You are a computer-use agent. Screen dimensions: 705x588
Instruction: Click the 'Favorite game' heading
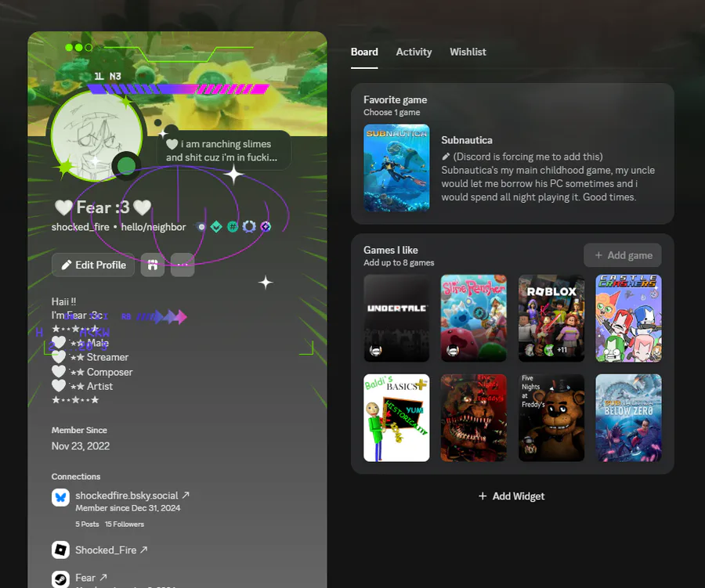(396, 99)
